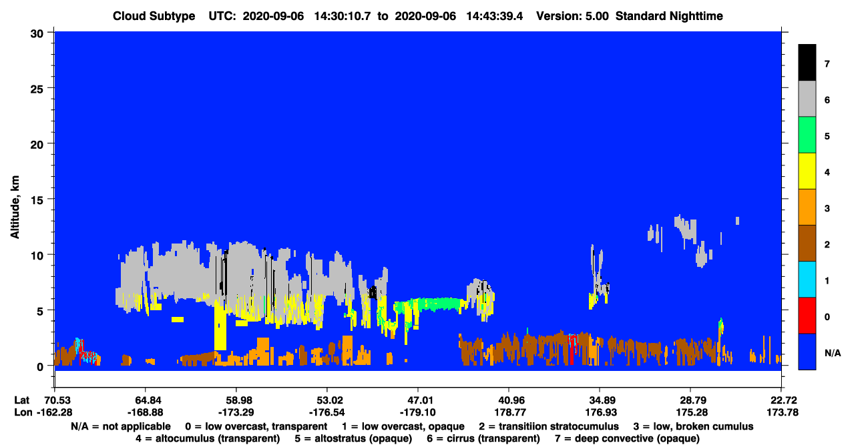Click '0 = low overcast, transparent' legend text
Screen dimensions: 868x445
256,426
